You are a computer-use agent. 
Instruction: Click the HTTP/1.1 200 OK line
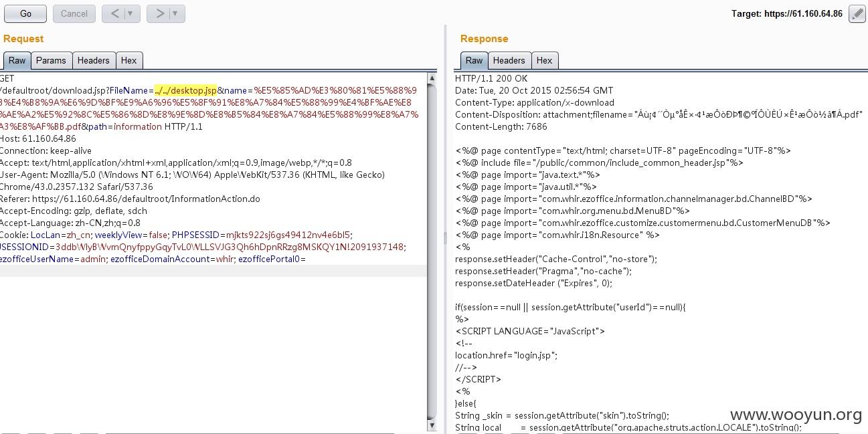click(x=491, y=78)
